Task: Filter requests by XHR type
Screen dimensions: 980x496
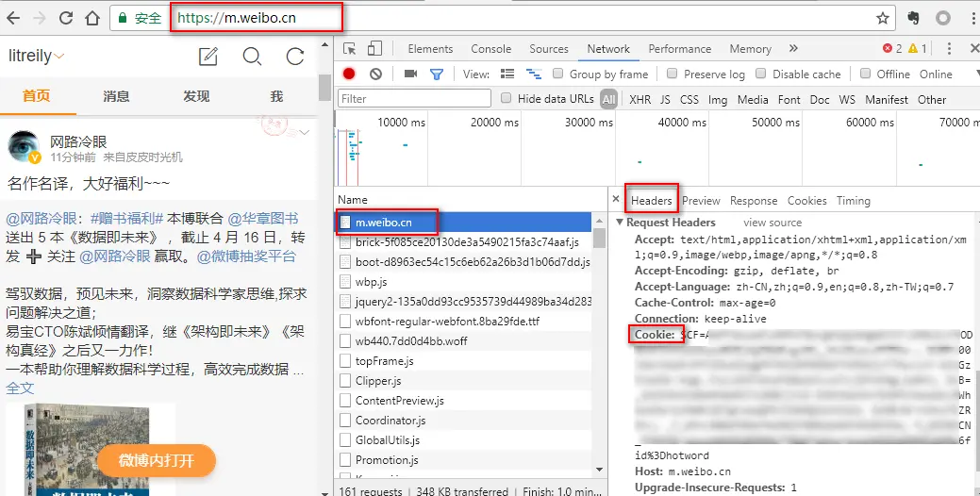Action: pos(640,99)
